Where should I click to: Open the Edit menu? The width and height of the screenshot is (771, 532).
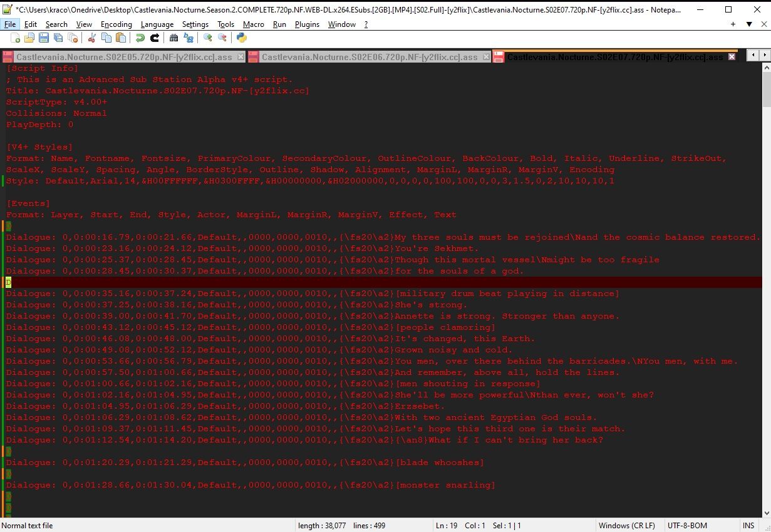point(31,24)
